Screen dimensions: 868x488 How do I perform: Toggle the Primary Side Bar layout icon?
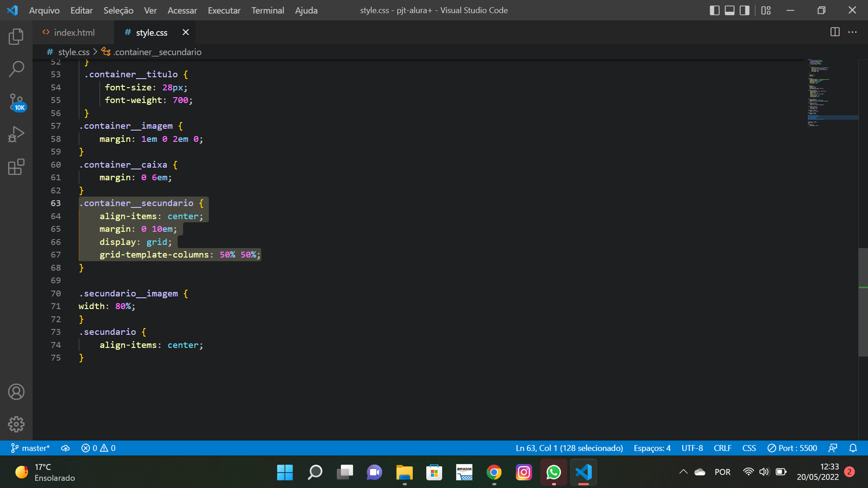(715, 10)
